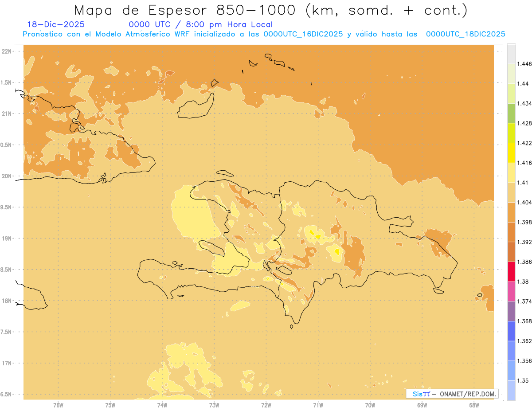The height and width of the screenshot is (411, 532).
Task: Click the 1.356 value on the color scale
Action: (x=525, y=361)
